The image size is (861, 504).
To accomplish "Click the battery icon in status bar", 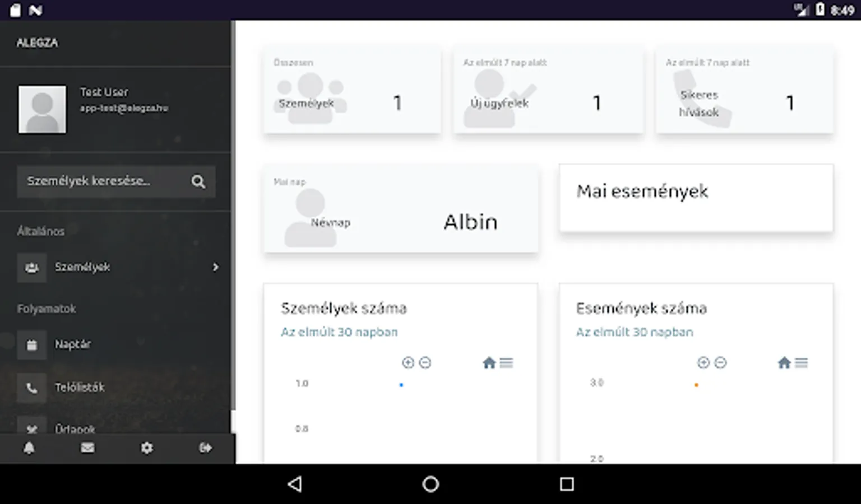I will [820, 10].
